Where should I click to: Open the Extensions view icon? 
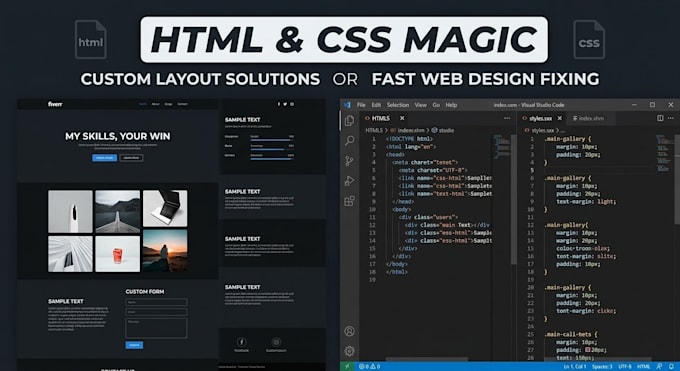[349, 200]
